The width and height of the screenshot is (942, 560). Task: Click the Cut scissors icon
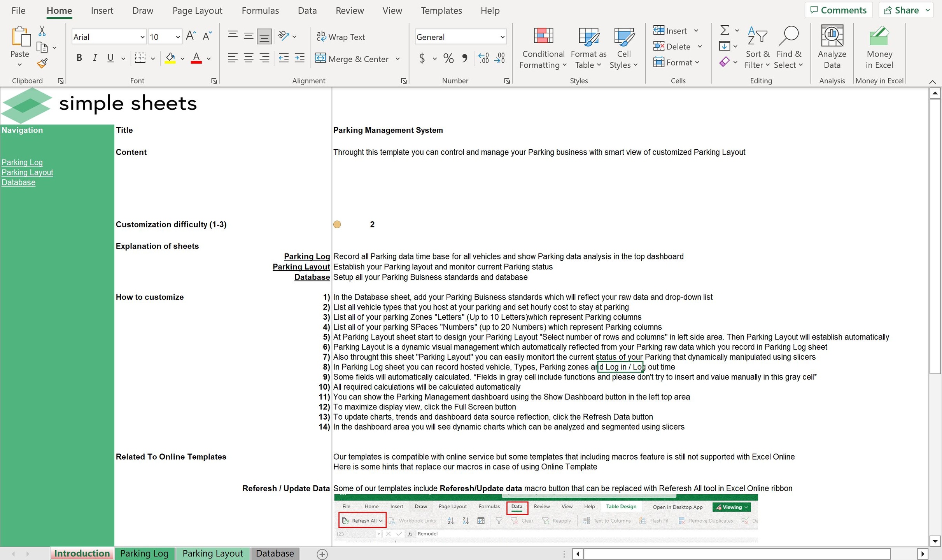pos(42,31)
